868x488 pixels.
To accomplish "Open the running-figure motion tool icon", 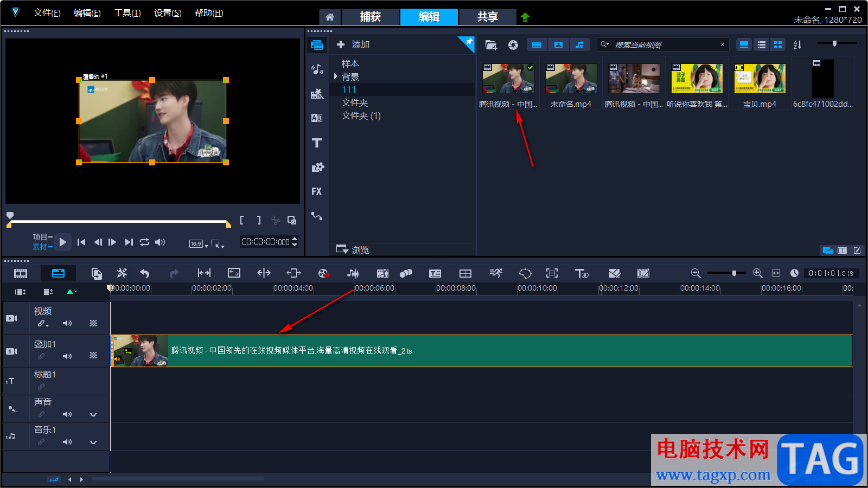I will [x=496, y=273].
